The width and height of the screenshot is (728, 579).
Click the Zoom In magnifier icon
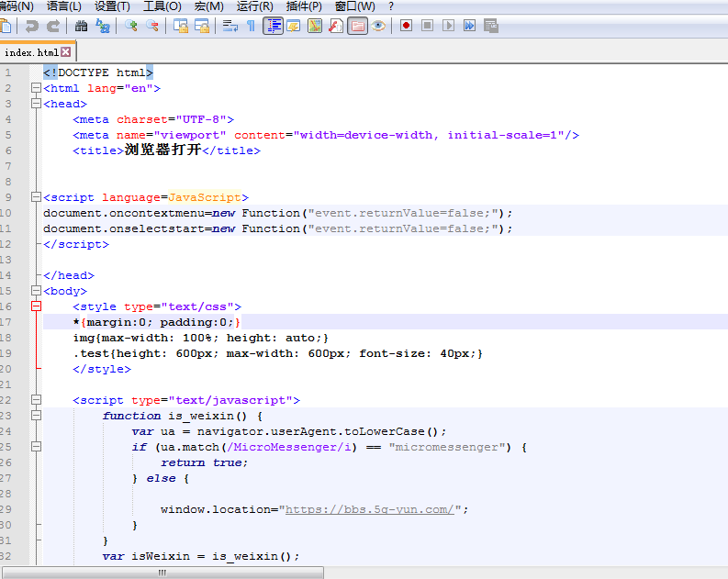tap(131, 26)
